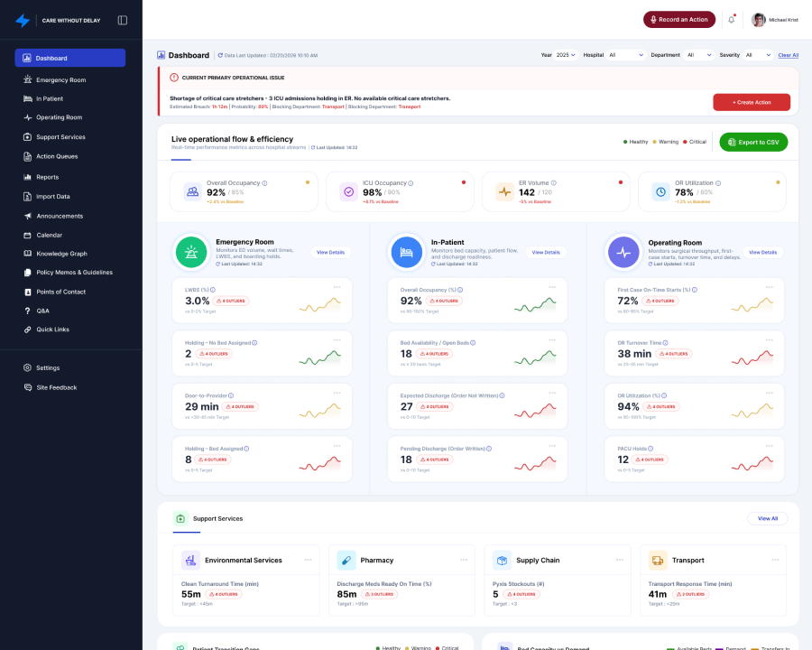Open the notifications bell

[731, 20]
